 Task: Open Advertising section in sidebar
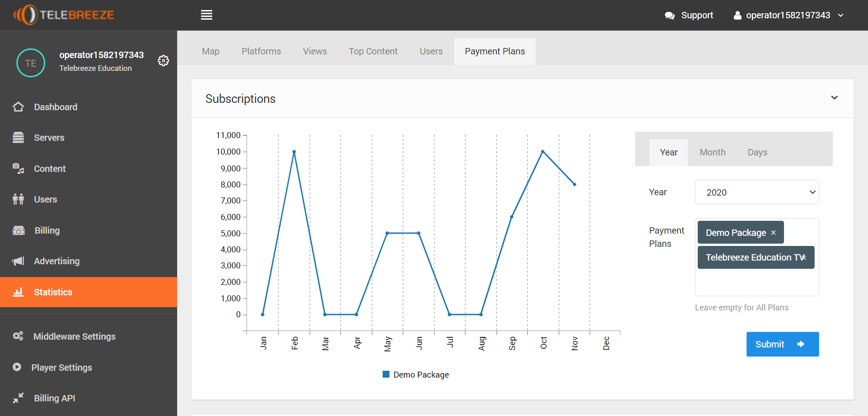pos(89,261)
